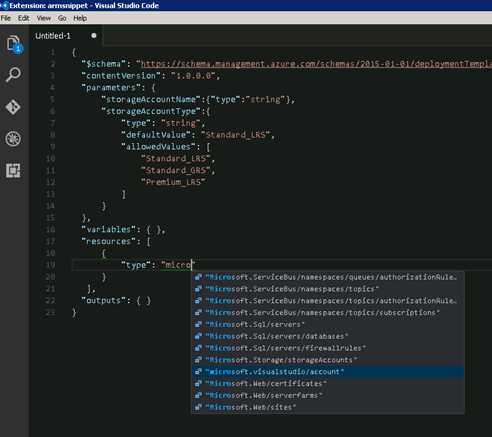This screenshot has width=492, height=437.
Task: Click icon beside Microsoft.Sql/servers suggestion
Action: point(198,324)
